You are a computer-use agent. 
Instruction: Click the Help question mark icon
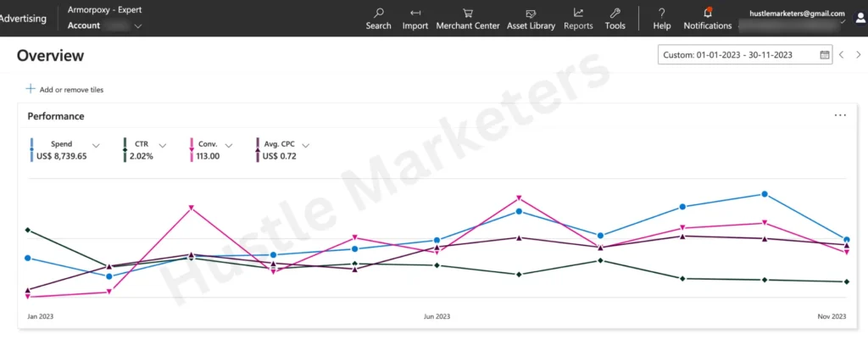point(662,13)
